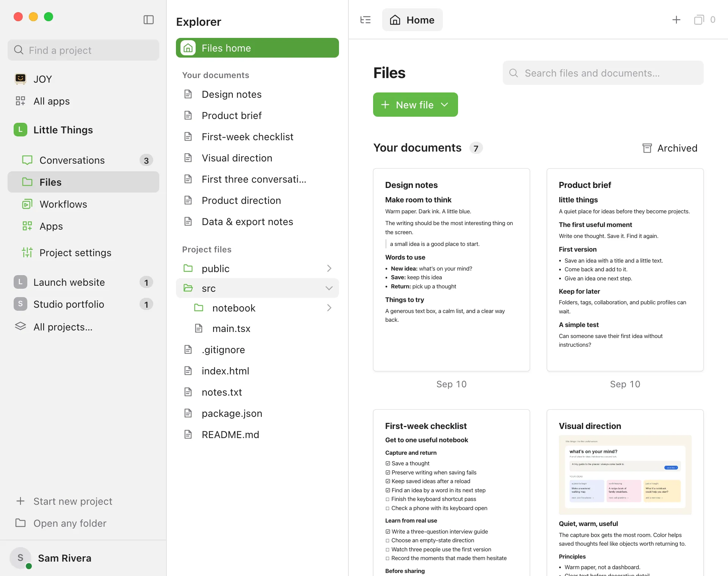Open the All apps grid icon

tap(20, 101)
